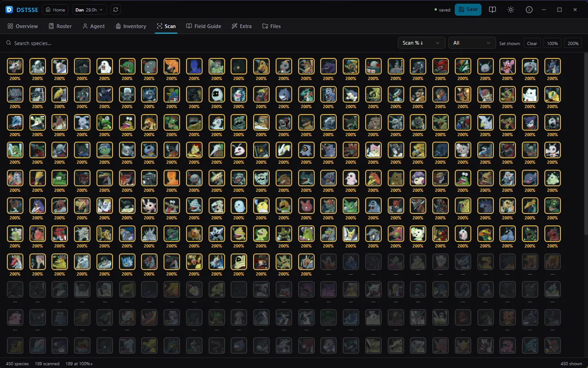
Task: Click the 450 species status text
Action: point(17,363)
